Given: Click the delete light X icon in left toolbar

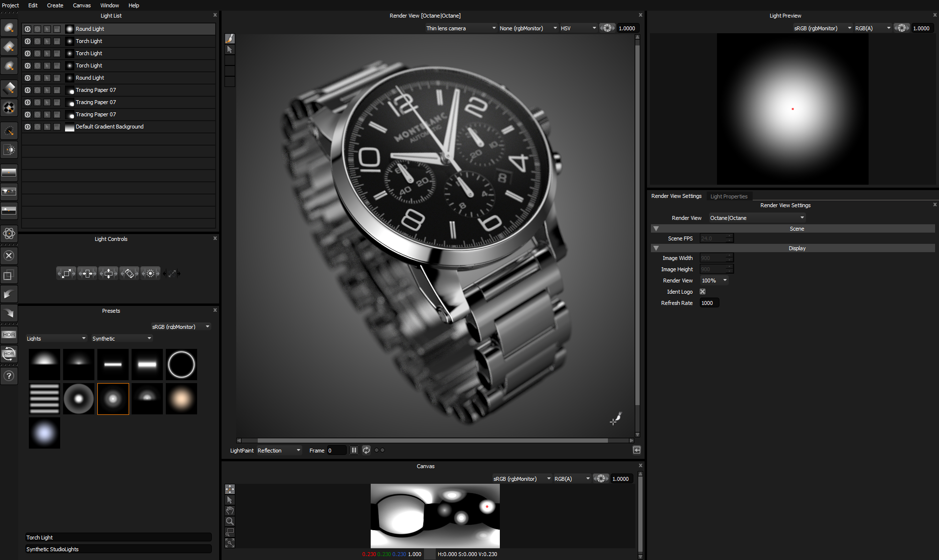Looking at the screenshot, I should [x=9, y=256].
